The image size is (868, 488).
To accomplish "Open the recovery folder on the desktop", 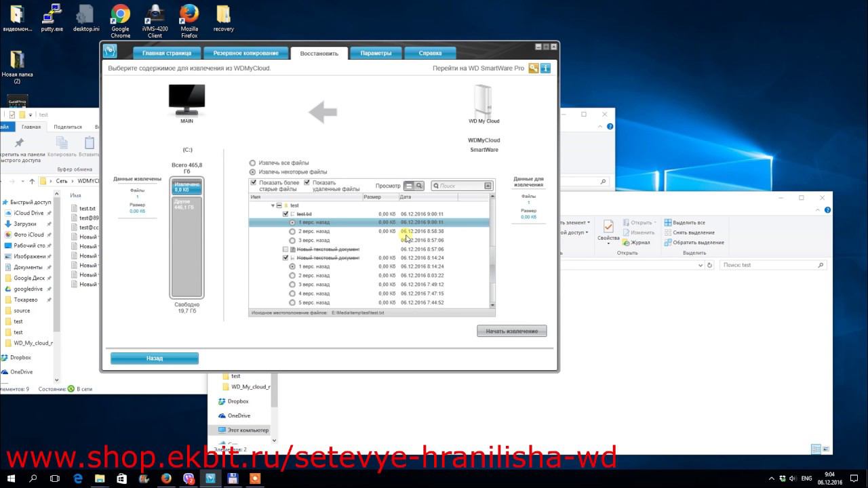I will [223, 18].
